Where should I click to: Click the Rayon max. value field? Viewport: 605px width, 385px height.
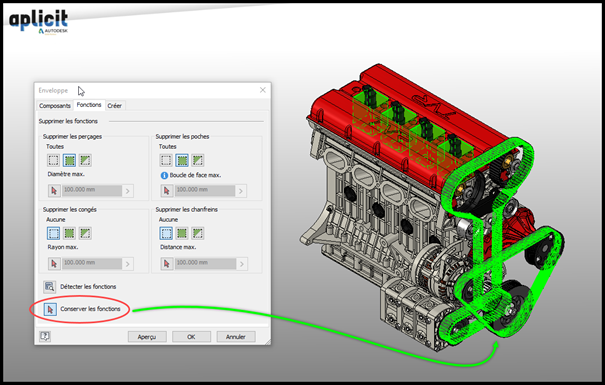(92, 263)
